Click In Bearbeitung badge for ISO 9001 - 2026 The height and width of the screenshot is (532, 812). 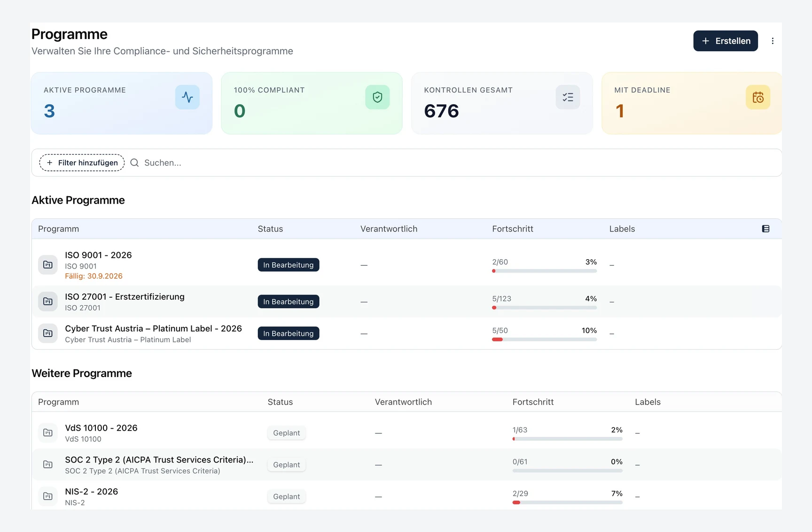(x=289, y=265)
